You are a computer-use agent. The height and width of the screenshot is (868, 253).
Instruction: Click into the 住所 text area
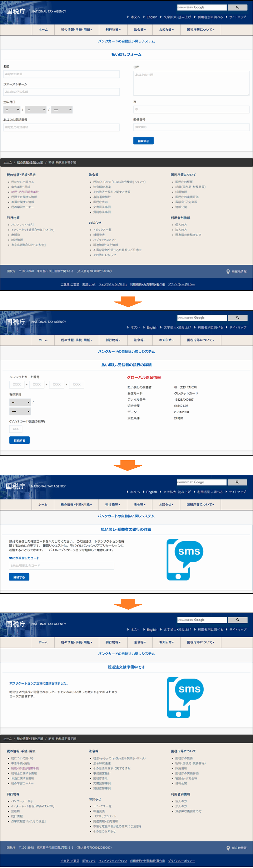pyautogui.click(x=191, y=83)
